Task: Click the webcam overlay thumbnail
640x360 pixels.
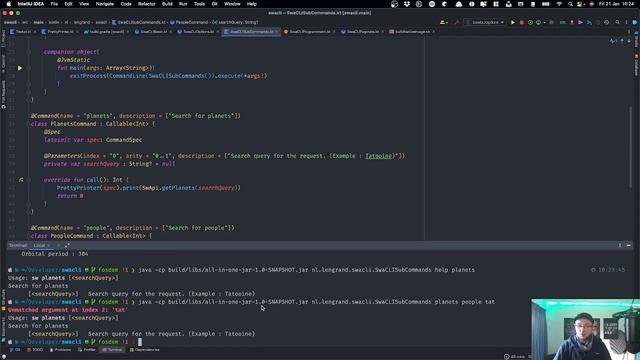Action: [585, 329]
